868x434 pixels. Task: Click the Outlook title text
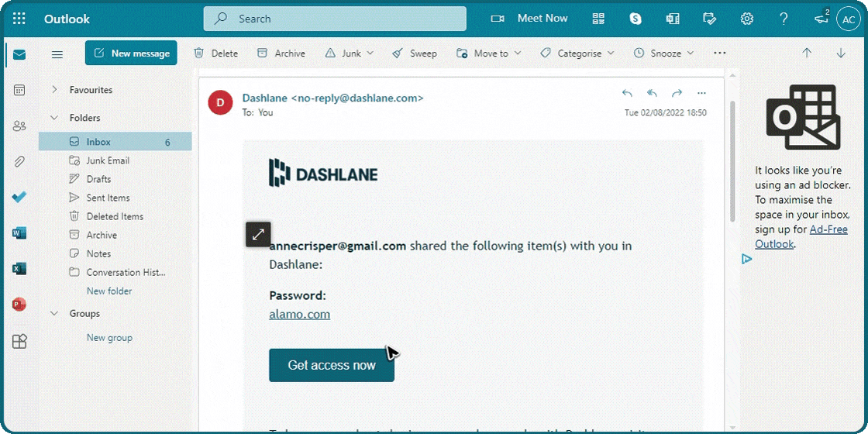coord(67,19)
